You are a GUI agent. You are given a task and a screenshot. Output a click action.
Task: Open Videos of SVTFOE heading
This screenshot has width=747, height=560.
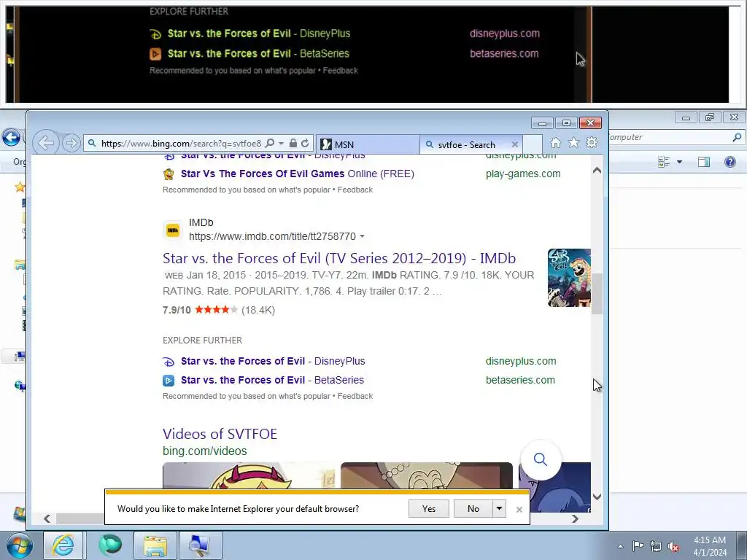pyautogui.click(x=220, y=434)
